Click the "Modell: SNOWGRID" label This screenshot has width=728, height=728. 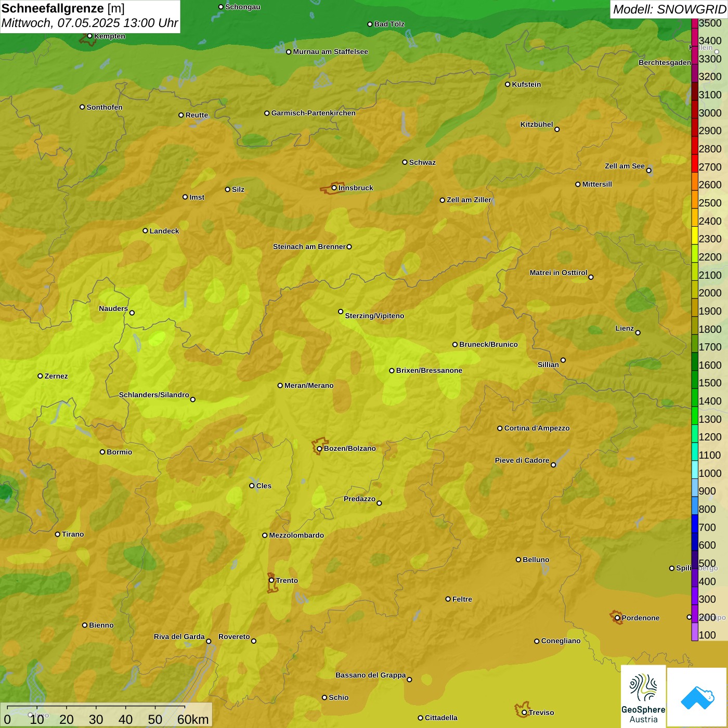click(670, 9)
